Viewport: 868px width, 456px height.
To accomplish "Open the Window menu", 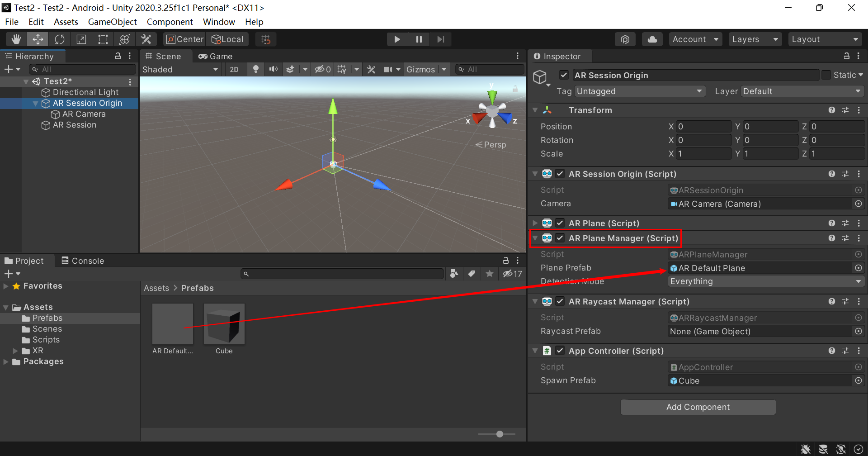I will coord(219,22).
